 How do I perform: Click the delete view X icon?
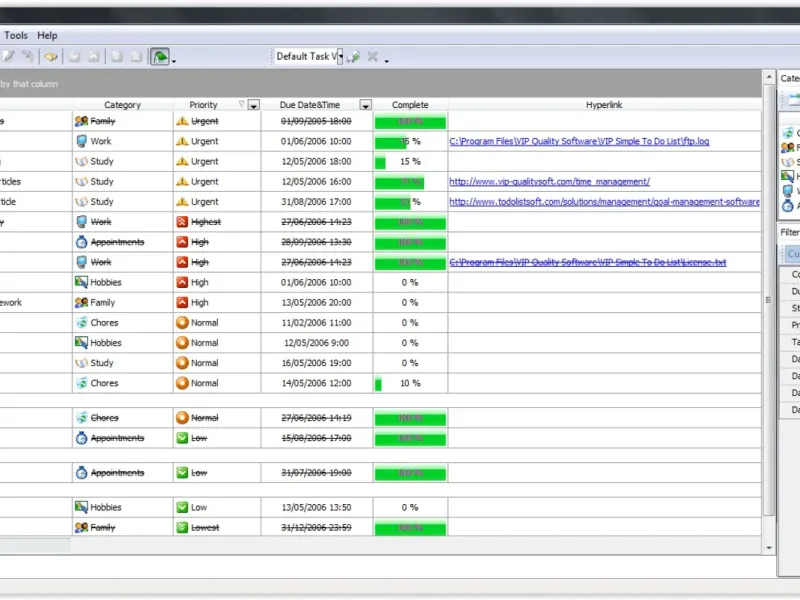tap(373, 56)
